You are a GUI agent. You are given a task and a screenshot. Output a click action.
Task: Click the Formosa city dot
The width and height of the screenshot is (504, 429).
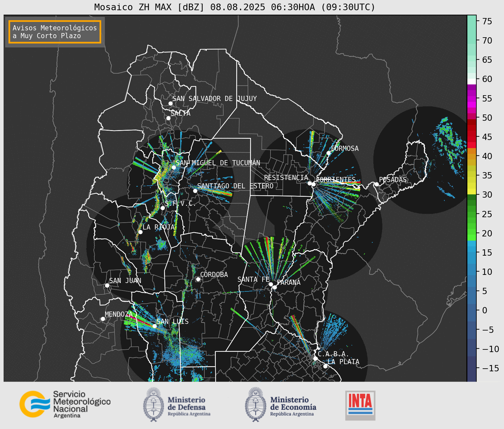328,153
